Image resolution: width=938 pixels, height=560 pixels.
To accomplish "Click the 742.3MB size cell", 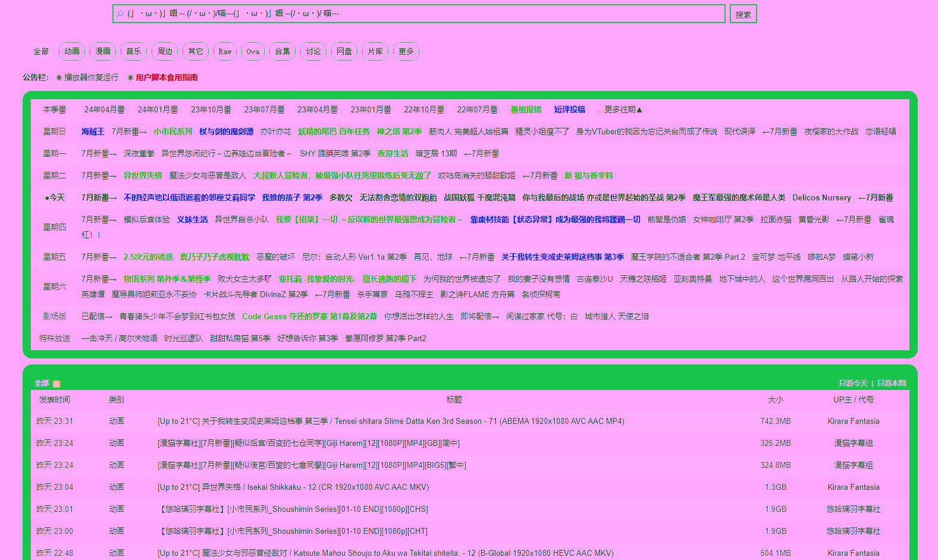I will coord(776,421).
